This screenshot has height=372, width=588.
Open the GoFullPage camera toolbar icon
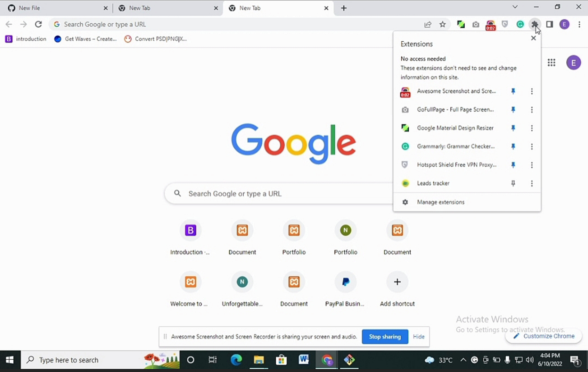click(x=475, y=24)
